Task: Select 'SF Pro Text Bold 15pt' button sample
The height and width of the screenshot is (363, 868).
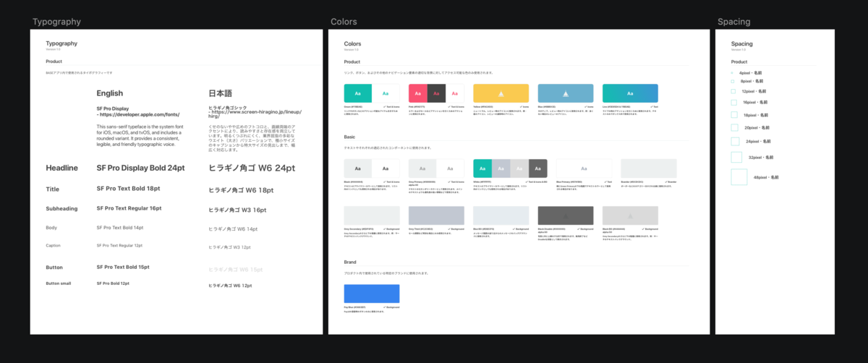Action: [x=123, y=267]
